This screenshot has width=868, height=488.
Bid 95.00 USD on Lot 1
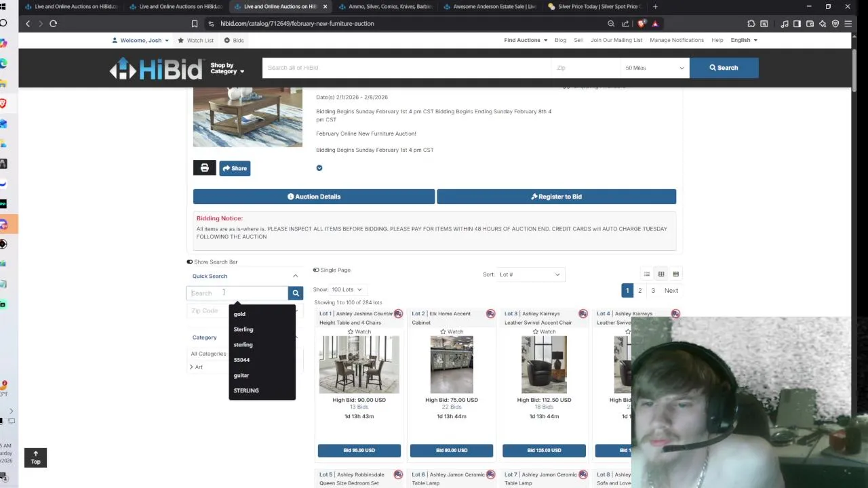tap(359, 450)
